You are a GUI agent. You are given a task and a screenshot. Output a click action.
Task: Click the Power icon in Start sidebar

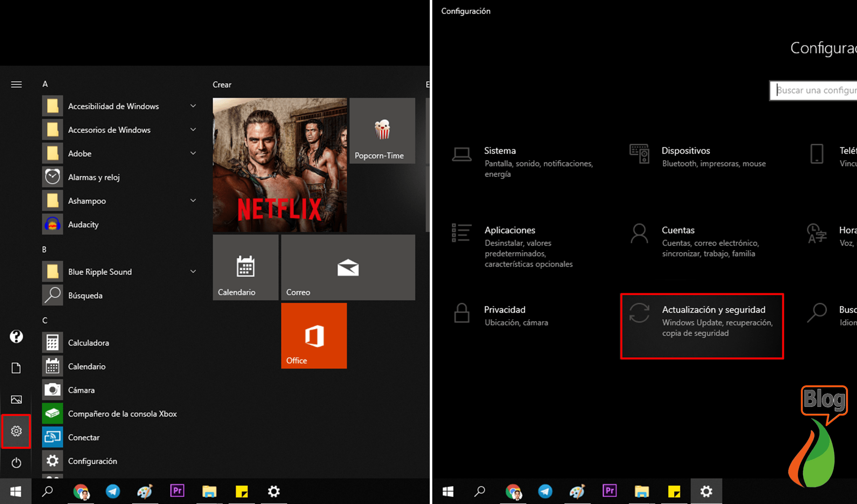click(x=16, y=463)
